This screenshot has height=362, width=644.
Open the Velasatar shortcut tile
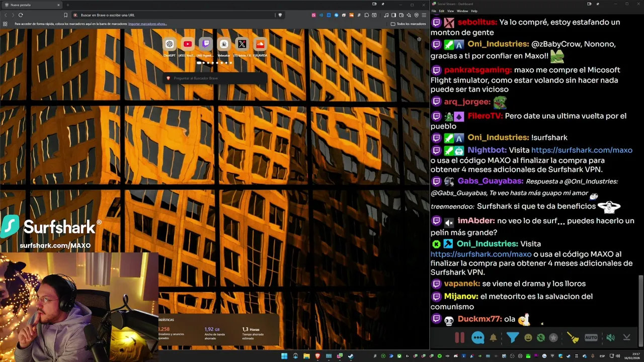click(x=224, y=44)
